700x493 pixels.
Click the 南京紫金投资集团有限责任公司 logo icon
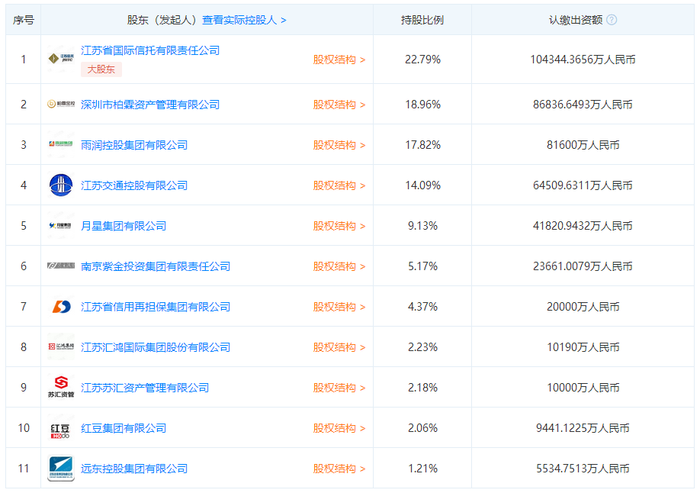61,266
